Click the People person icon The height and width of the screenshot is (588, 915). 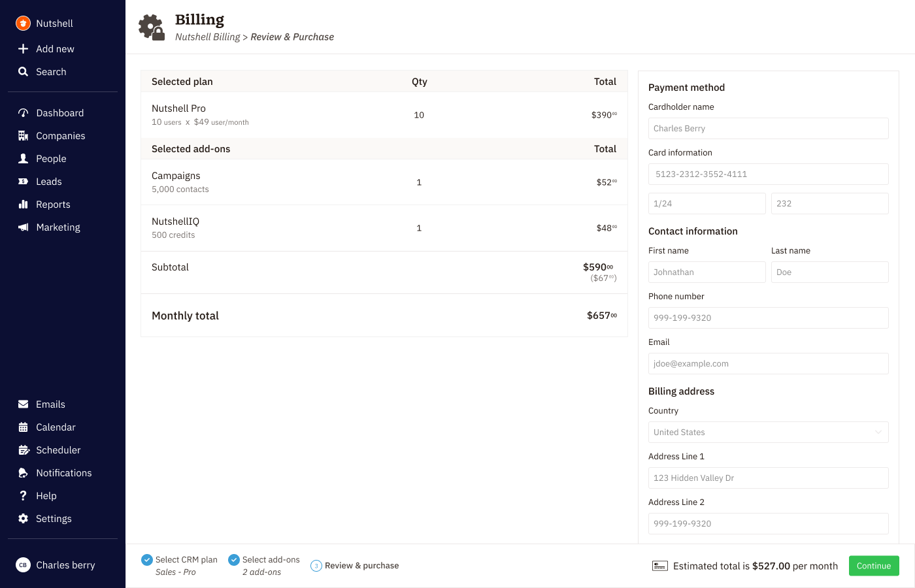(x=23, y=159)
